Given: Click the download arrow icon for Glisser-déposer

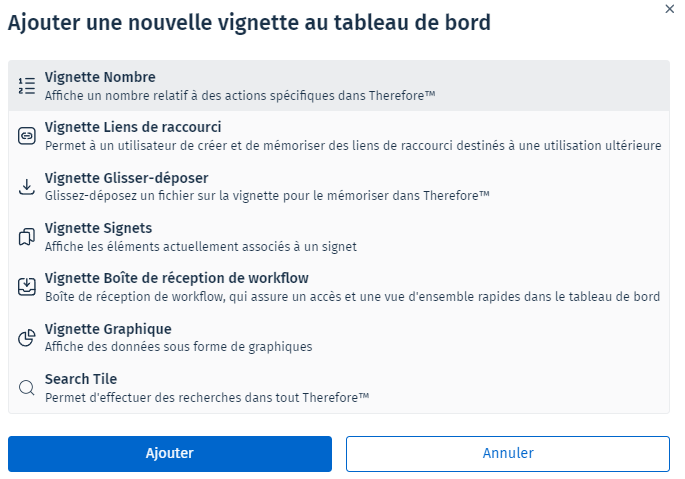Looking at the screenshot, I should [27, 187].
